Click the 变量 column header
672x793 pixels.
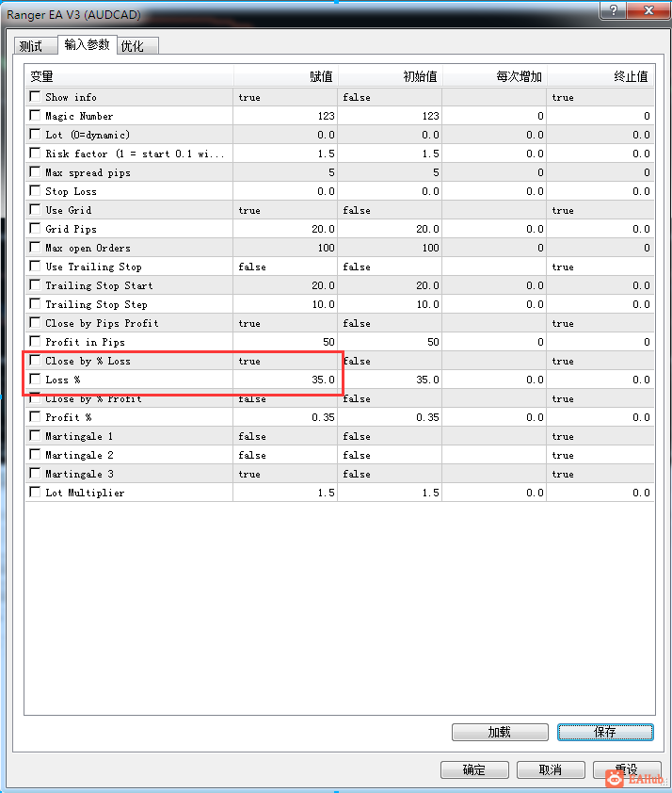129,76
